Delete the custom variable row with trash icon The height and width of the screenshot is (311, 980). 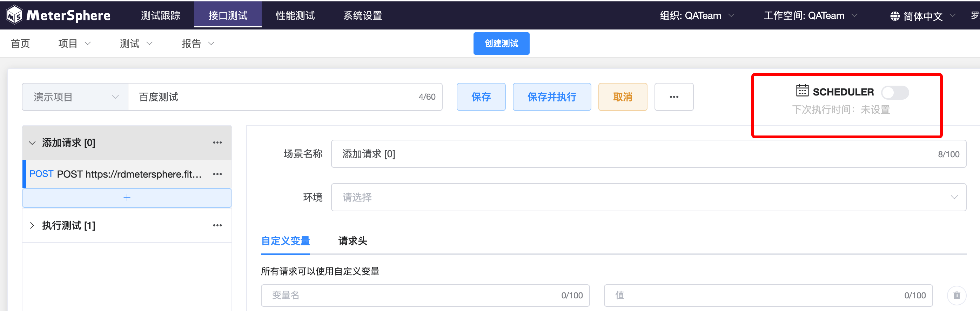point(956,296)
